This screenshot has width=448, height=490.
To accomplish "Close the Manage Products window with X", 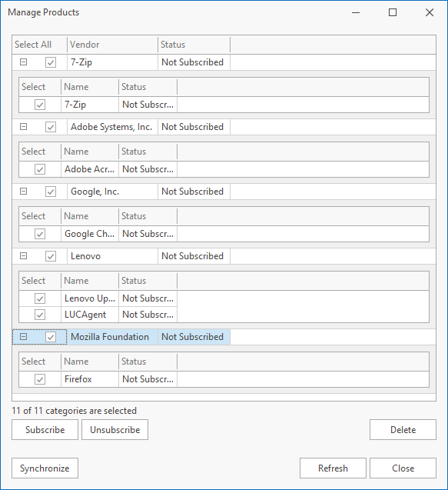I will [x=430, y=12].
